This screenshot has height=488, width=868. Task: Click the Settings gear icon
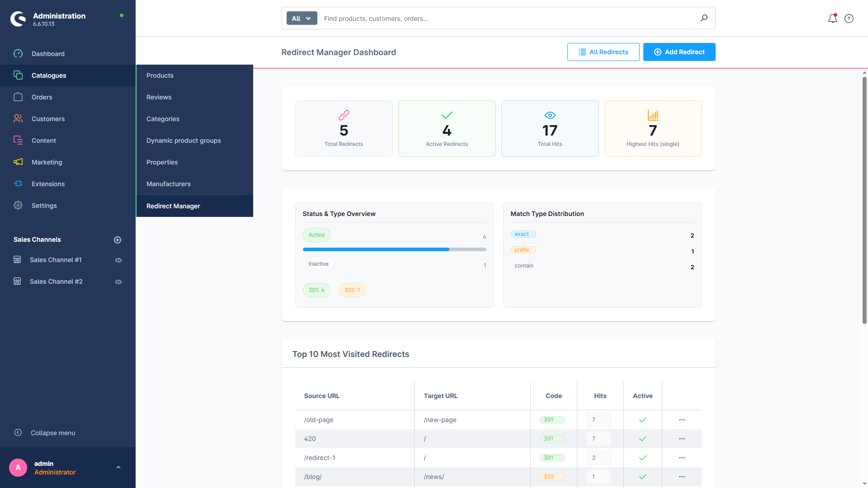(18, 206)
